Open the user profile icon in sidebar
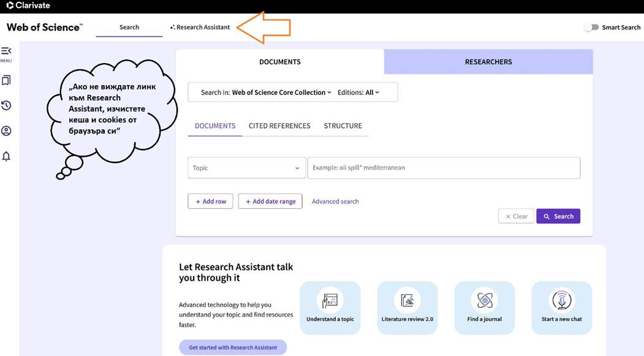The width and height of the screenshot is (644, 356). point(6,131)
